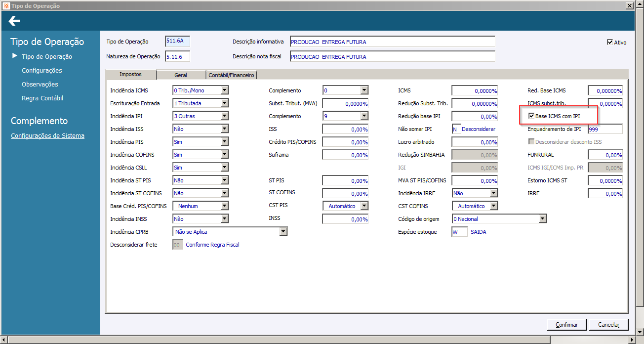Toggle the Ativo checkbox

click(x=610, y=43)
